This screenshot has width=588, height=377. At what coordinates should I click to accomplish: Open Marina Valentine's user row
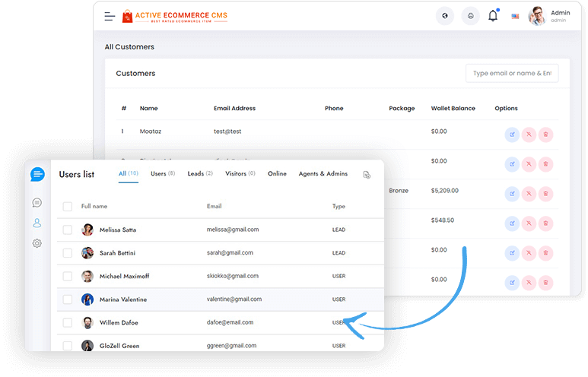coord(126,299)
